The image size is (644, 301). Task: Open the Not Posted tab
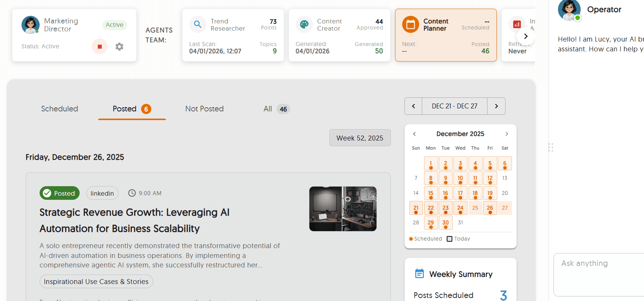(x=204, y=109)
